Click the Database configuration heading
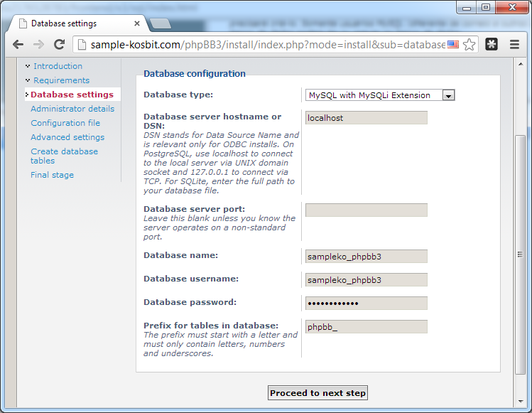The image size is (532, 413). [x=195, y=74]
